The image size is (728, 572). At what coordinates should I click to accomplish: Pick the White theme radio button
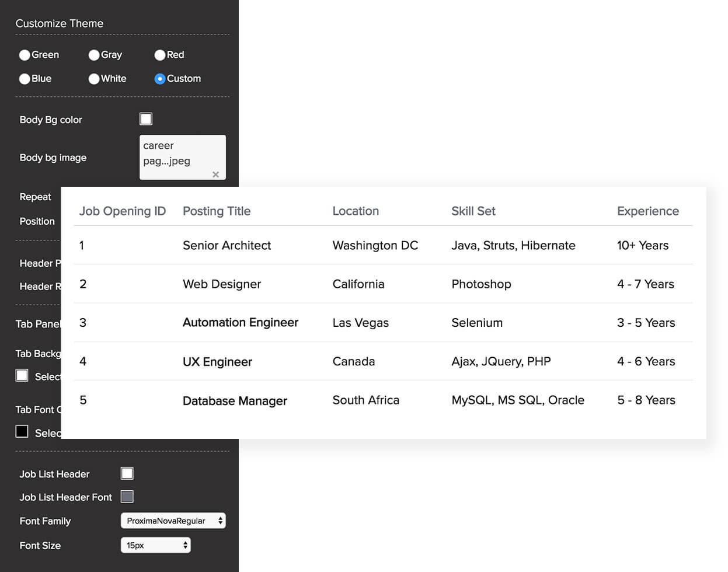pyautogui.click(x=94, y=79)
